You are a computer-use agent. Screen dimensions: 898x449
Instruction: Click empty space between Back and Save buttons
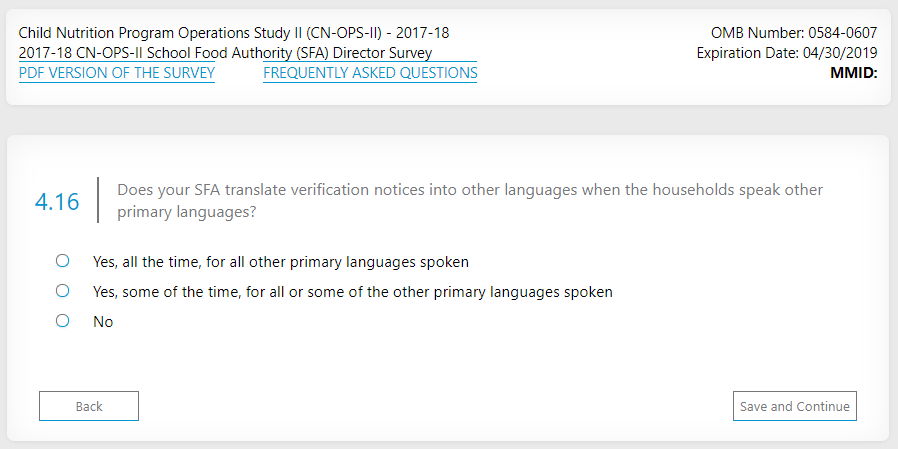click(435, 406)
